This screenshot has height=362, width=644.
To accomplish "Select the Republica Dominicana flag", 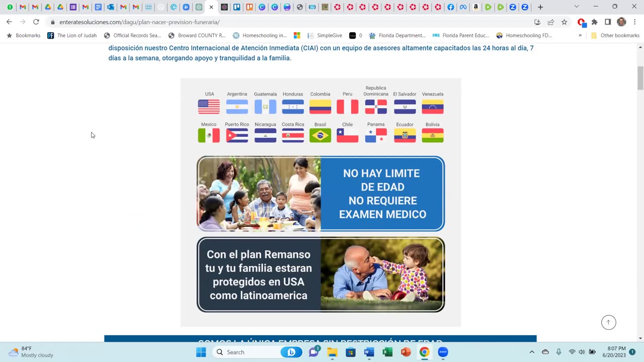I will pyautogui.click(x=376, y=107).
